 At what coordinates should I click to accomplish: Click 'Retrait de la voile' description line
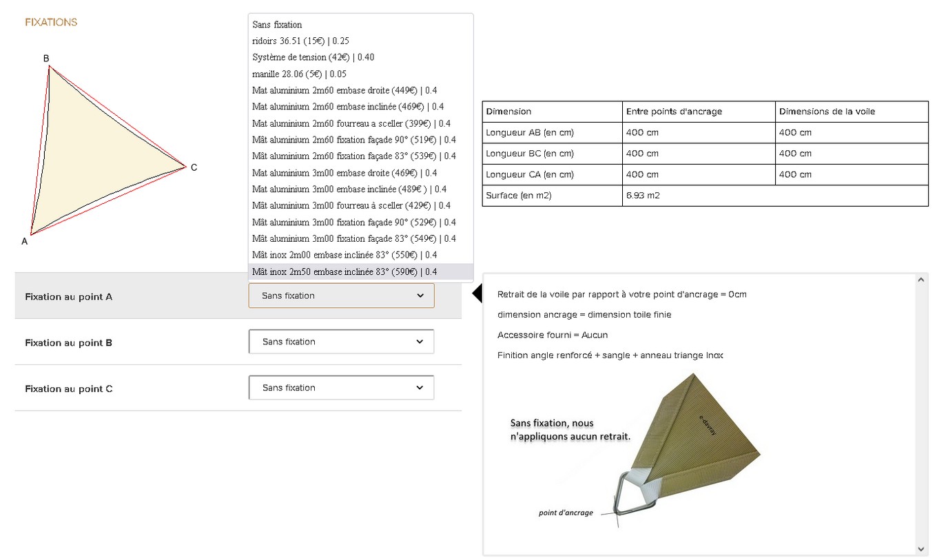pos(621,295)
